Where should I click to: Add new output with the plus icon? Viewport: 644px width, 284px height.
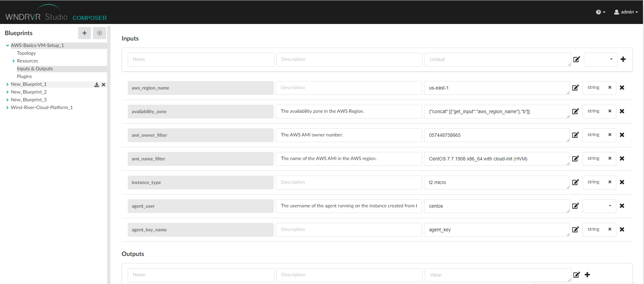pyautogui.click(x=588, y=275)
